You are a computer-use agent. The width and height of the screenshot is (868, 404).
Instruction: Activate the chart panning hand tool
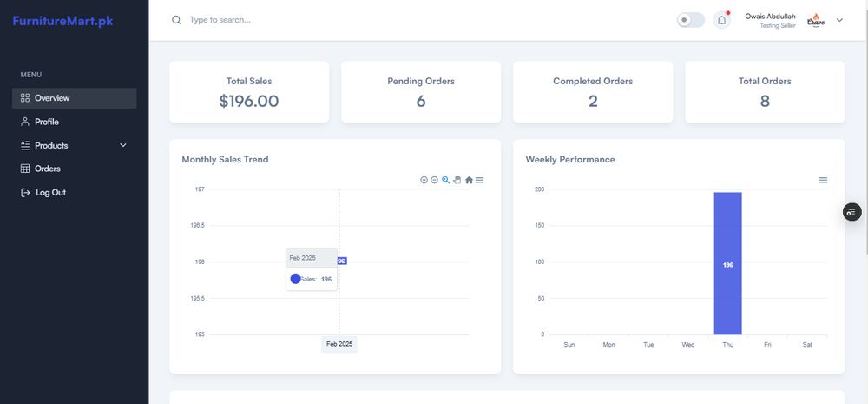point(457,180)
